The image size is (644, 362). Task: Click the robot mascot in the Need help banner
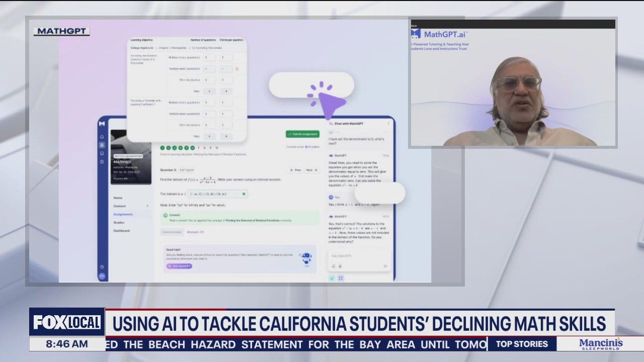[x=306, y=257]
